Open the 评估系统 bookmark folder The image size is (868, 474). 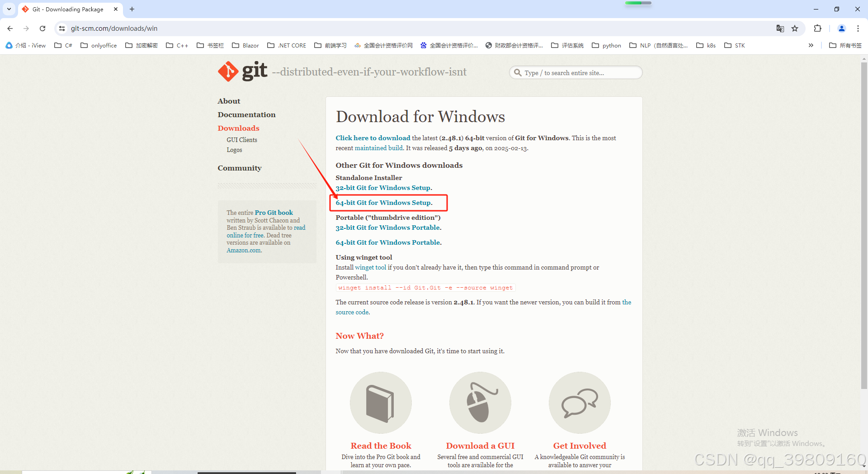tap(567, 45)
